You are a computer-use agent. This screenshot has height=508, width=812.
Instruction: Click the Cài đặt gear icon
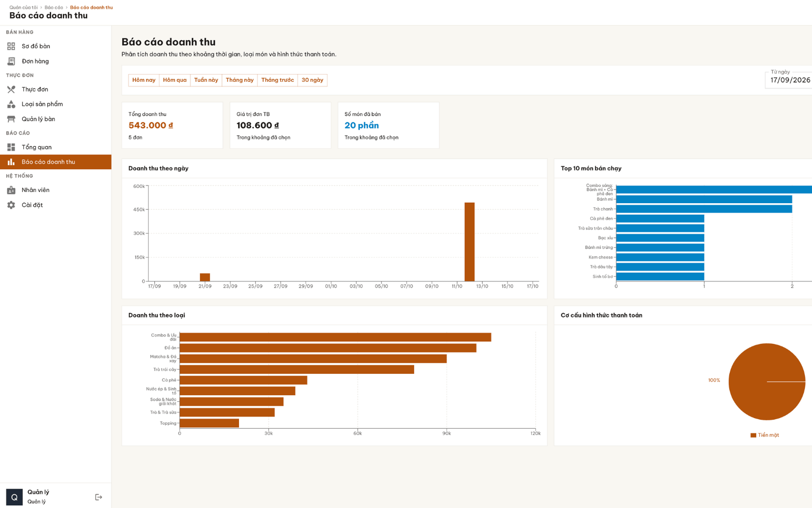coord(11,205)
